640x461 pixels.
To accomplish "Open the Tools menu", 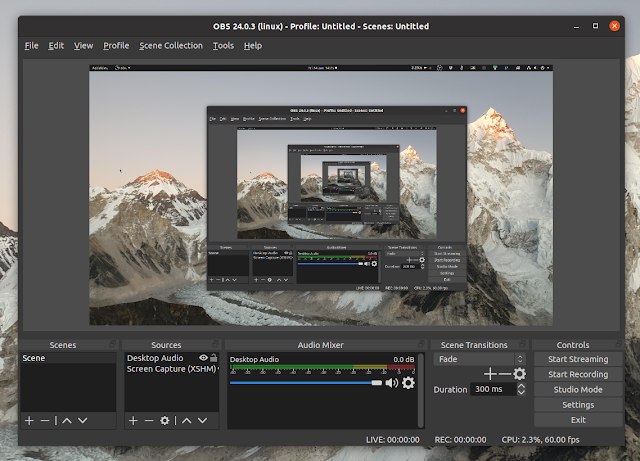I will [223, 45].
